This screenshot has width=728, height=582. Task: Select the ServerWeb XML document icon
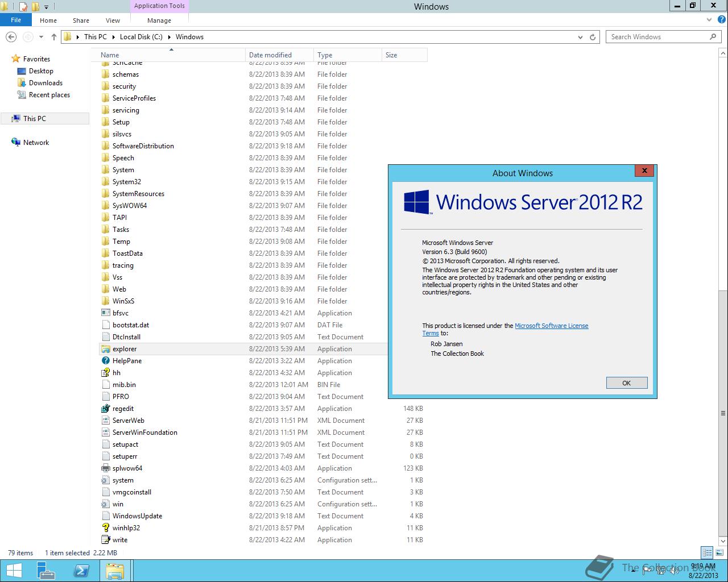[x=105, y=421]
